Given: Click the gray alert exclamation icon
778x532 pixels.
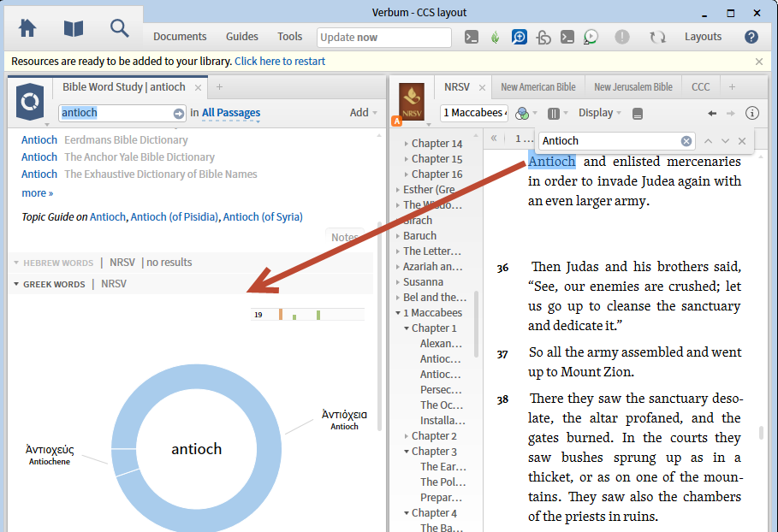Looking at the screenshot, I should [621, 37].
